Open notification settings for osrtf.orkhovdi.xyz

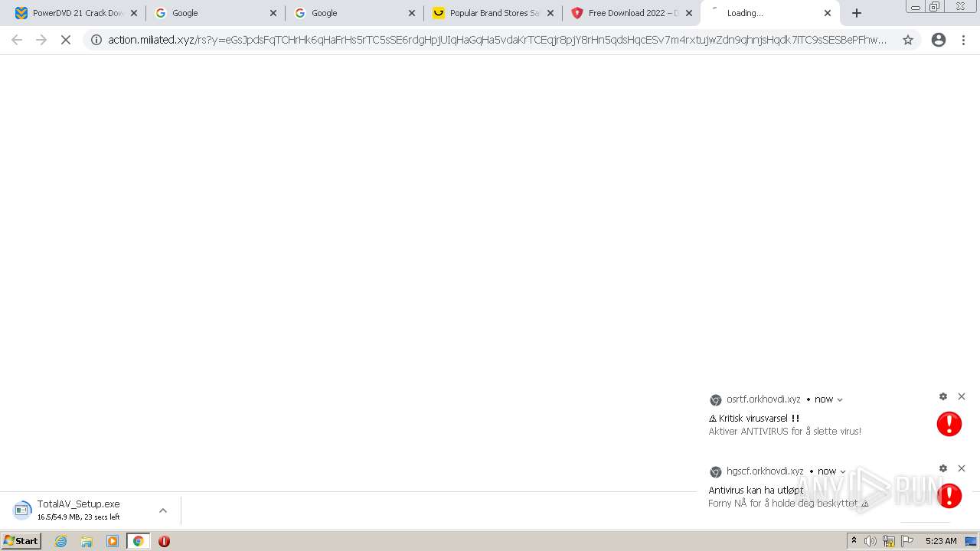(x=943, y=396)
